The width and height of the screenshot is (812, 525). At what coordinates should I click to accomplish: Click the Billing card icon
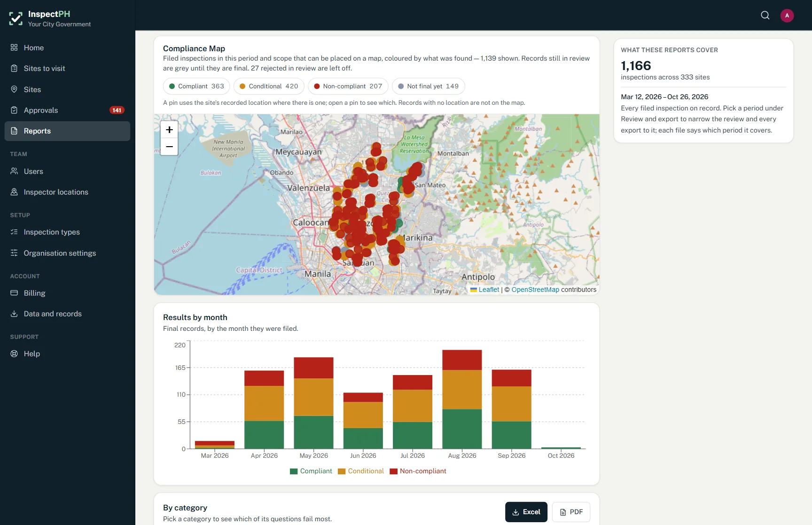point(14,293)
